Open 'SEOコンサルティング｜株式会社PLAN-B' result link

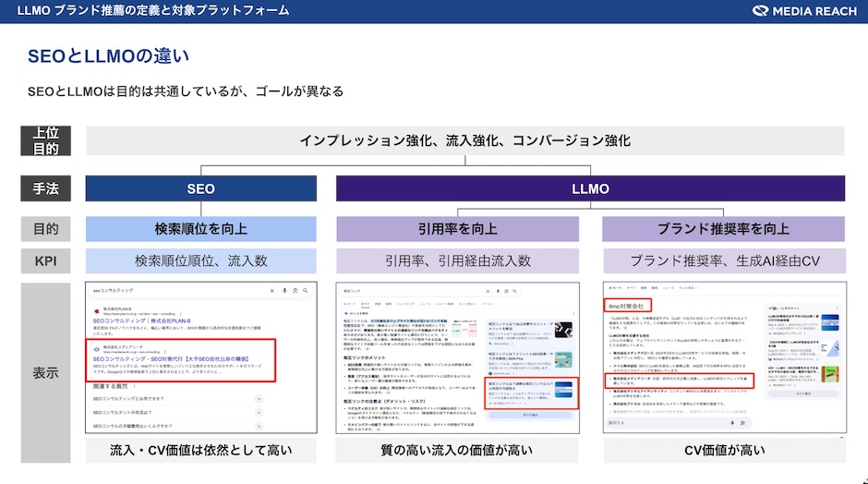pos(141,321)
